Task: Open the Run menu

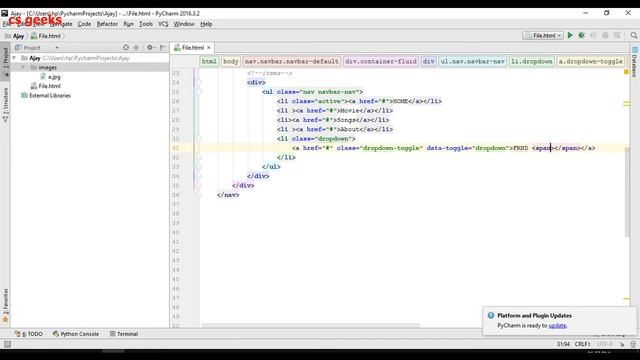Action: point(128,24)
